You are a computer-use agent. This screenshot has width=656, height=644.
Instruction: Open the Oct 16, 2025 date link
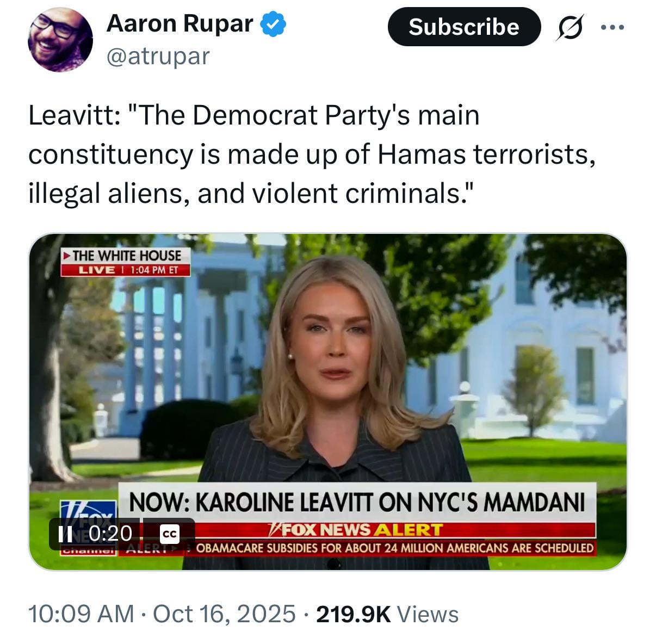coord(224,614)
